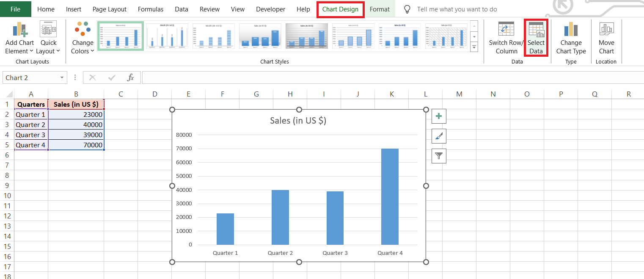Click the chart title Sales (in US $)

click(298, 120)
